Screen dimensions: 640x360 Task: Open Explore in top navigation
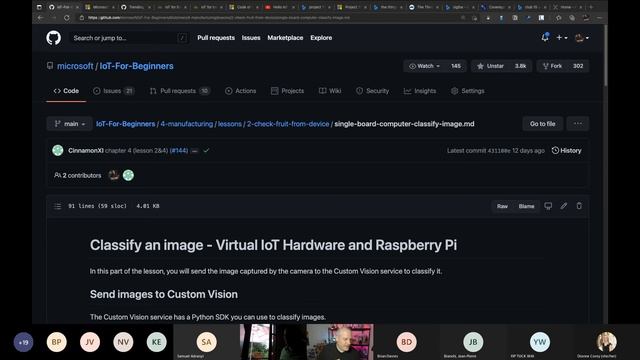321,38
